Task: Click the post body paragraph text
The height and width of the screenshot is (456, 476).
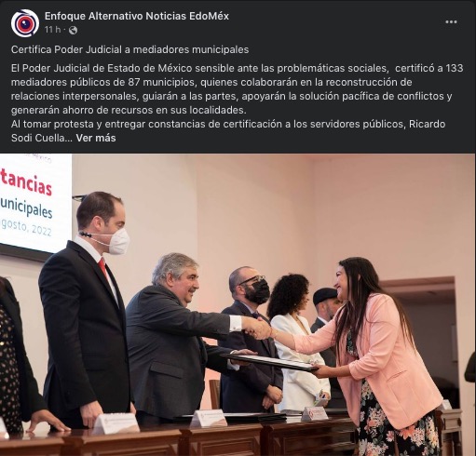Action: click(x=238, y=102)
